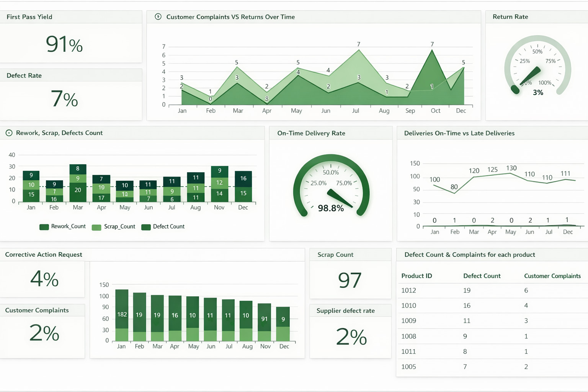Viewport: 588px width, 392px height.
Task: Click customer complaints 6 in the 1012 row
Action: click(x=526, y=291)
